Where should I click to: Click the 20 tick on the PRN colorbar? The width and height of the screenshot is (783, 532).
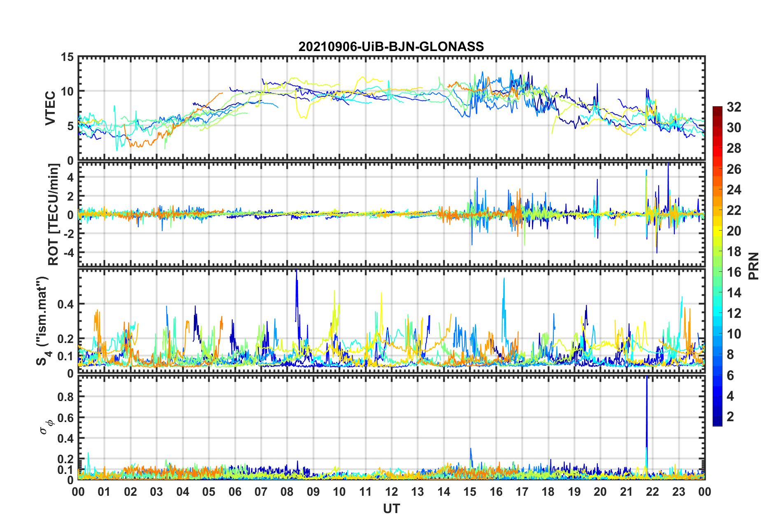click(x=734, y=231)
